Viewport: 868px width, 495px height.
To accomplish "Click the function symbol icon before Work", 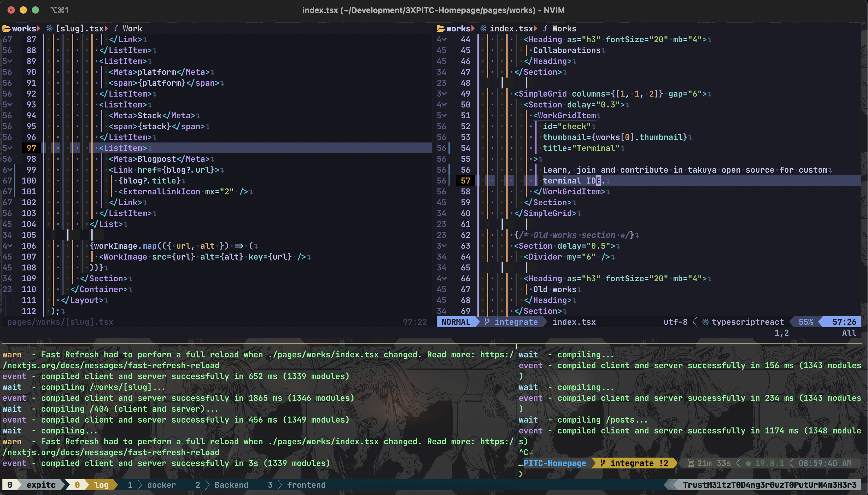I will [116, 29].
